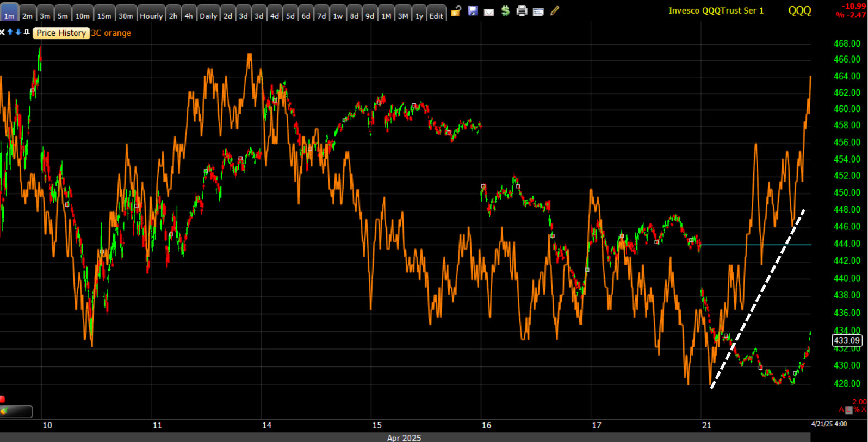Screen dimensions: 868x442
Task: Select the pencil drawing tool
Action: click(x=555, y=11)
